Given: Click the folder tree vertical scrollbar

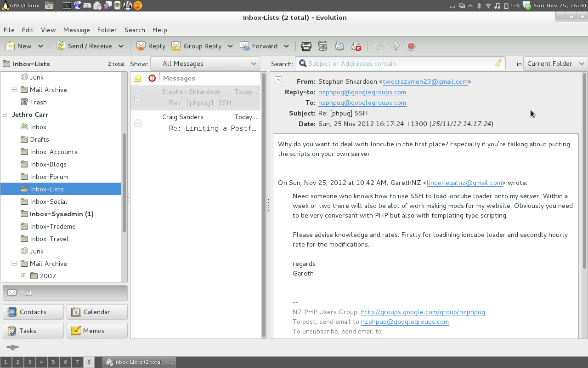Looking at the screenshot, I should [x=124, y=183].
